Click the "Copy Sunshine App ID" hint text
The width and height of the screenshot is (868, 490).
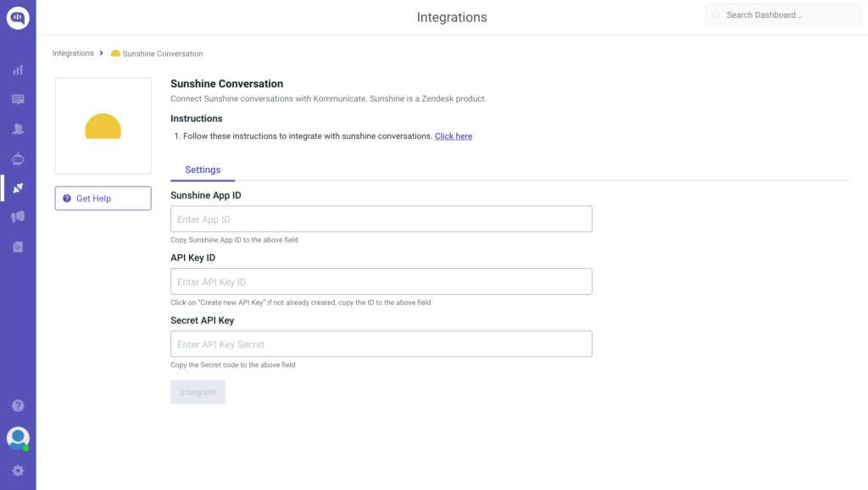(x=234, y=240)
